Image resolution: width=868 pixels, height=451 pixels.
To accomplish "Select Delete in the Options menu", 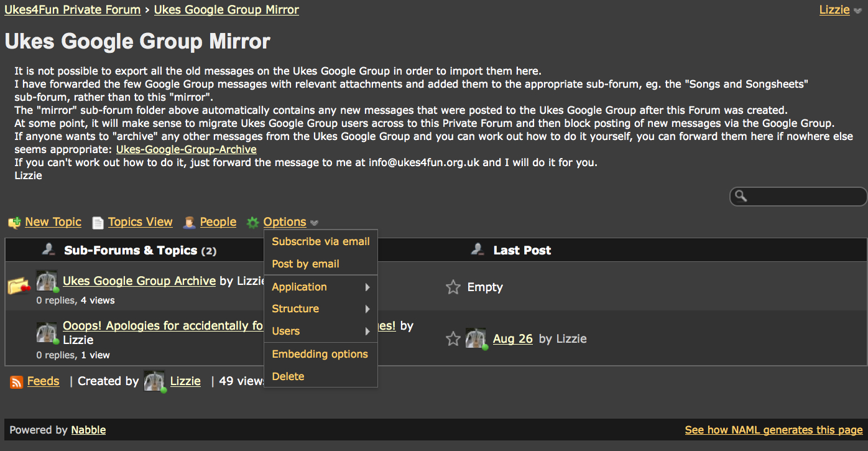I will click(x=288, y=376).
